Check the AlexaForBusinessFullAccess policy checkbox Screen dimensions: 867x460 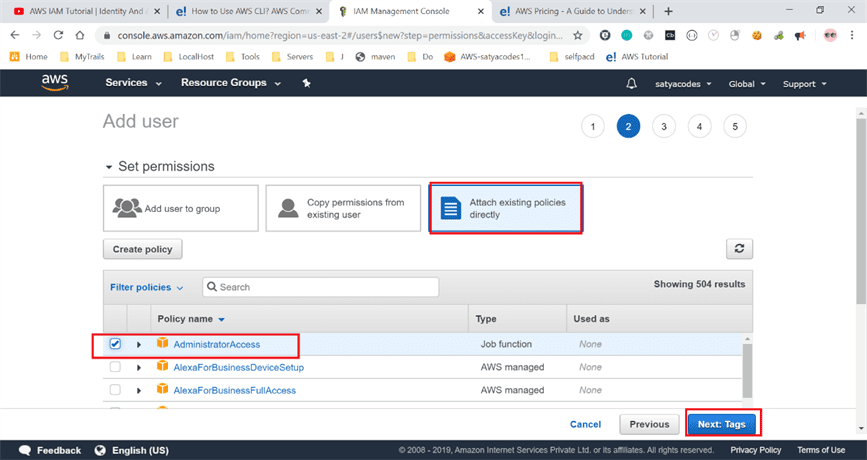click(115, 390)
